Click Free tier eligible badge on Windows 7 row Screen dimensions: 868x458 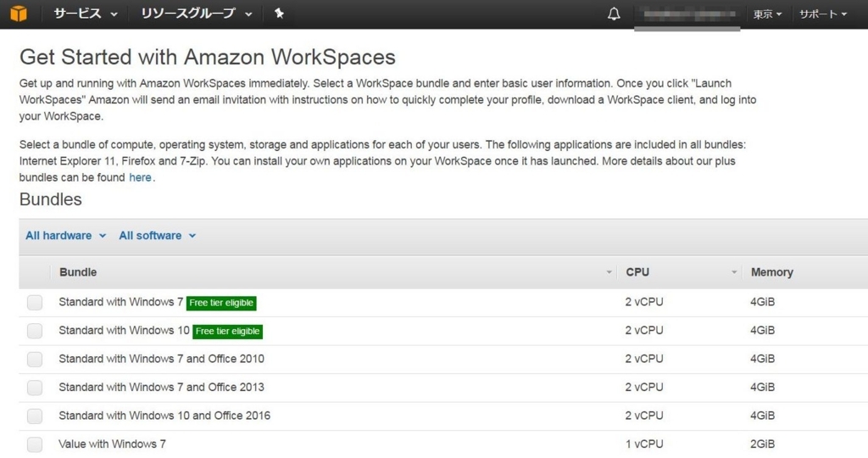tap(221, 303)
